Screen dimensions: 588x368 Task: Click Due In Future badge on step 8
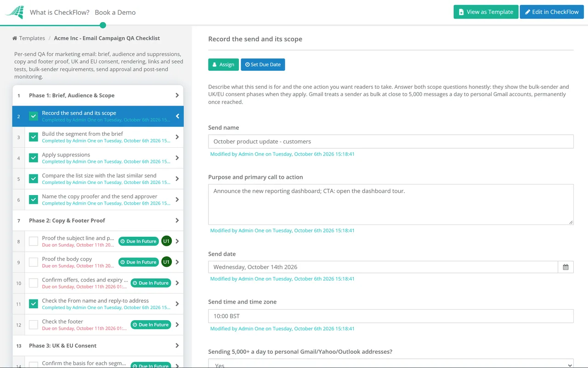pos(139,241)
